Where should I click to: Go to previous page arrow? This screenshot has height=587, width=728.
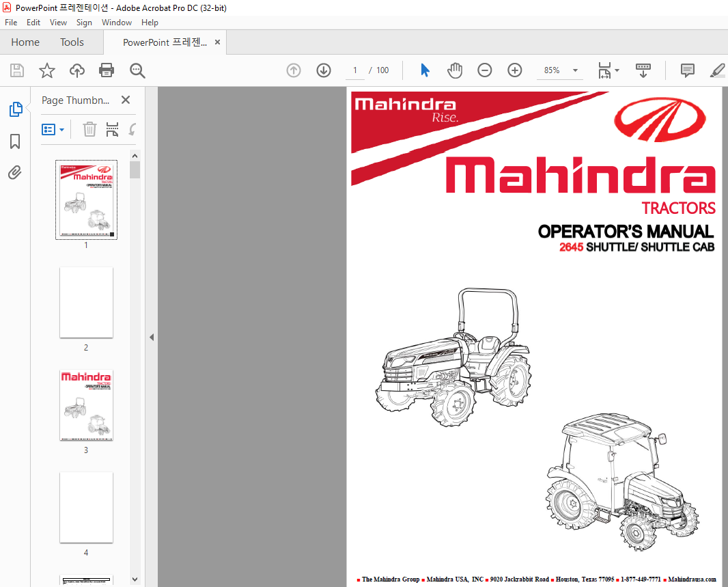point(294,70)
